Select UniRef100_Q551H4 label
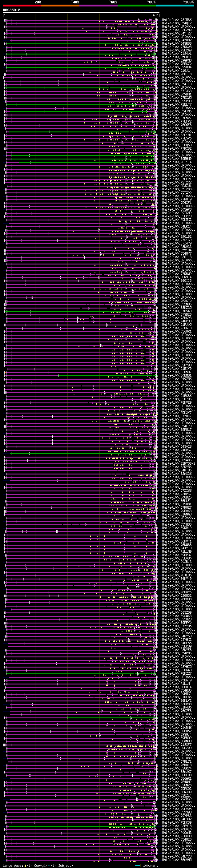Screen dimensions: 197x868 [x=177, y=250]
